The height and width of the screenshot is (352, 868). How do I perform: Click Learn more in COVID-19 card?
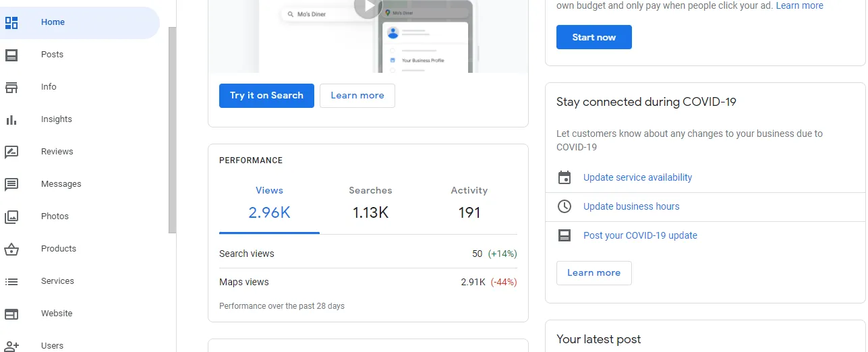(x=594, y=273)
